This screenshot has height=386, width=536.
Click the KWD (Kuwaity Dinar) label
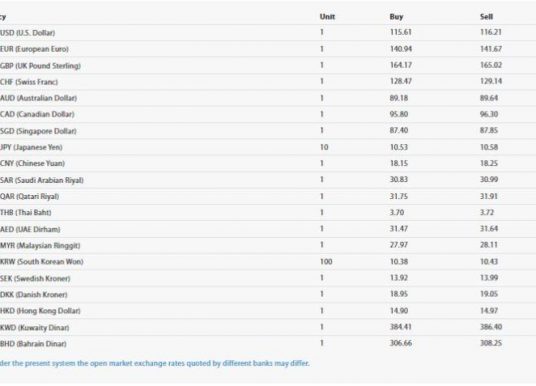tap(35, 328)
